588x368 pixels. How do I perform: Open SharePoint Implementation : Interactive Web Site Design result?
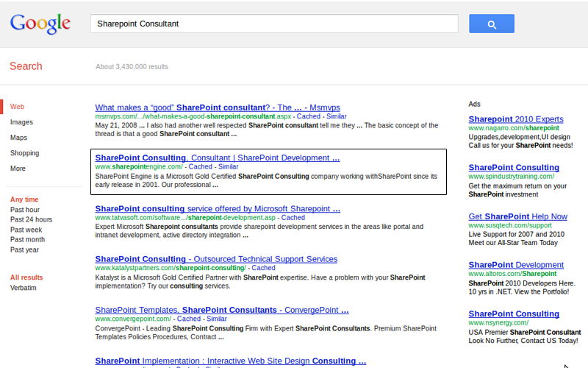pyautogui.click(x=231, y=361)
